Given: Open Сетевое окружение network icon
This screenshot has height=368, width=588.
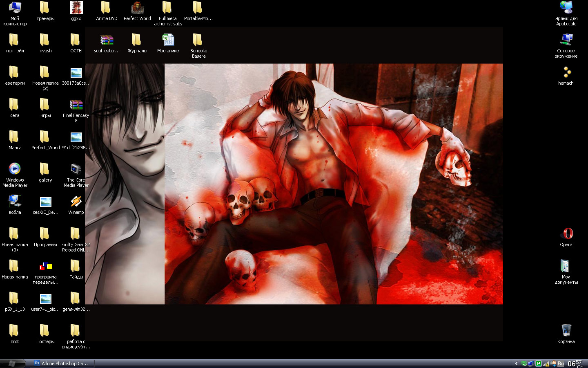Looking at the screenshot, I should coord(566,45).
